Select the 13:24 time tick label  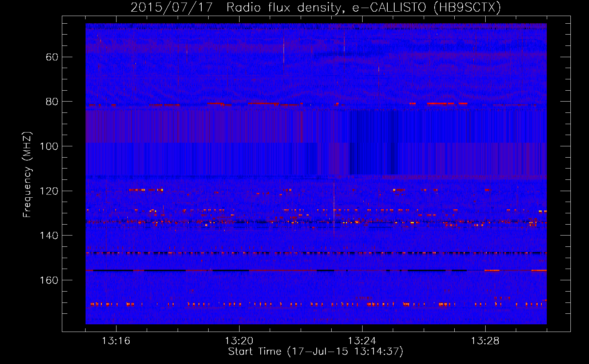[362, 341]
